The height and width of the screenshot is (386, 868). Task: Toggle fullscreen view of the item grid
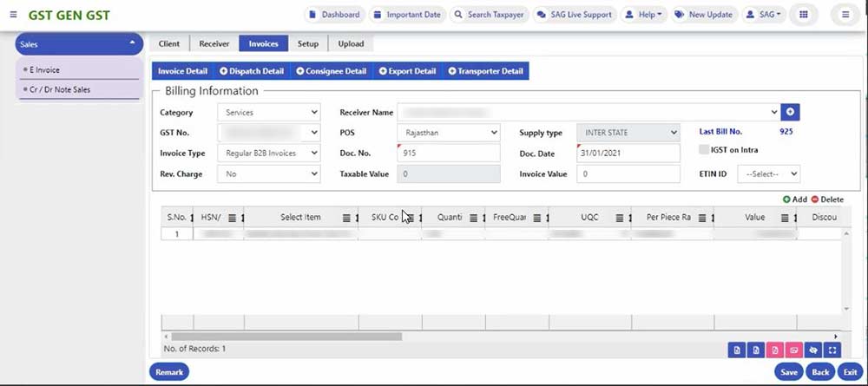coord(833,350)
